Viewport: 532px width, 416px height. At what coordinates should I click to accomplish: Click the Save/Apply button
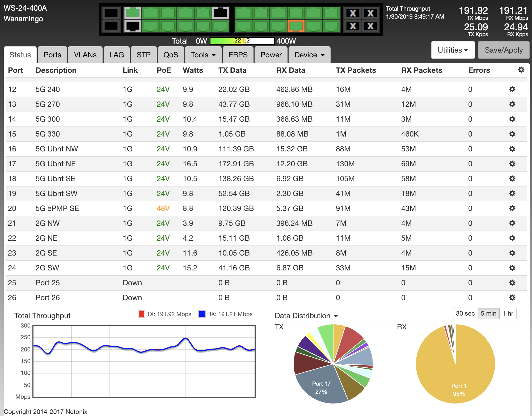point(504,50)
